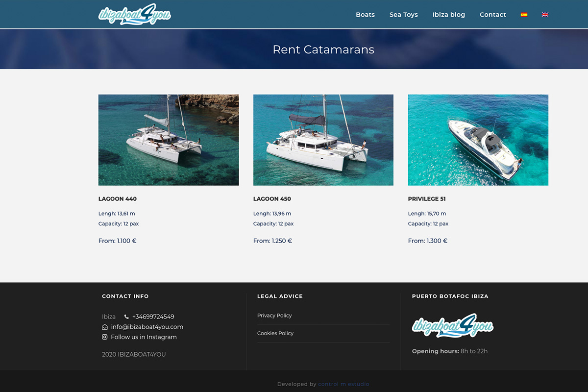Open the Lagoon 450 catamaran photo

tap(323, 140)
